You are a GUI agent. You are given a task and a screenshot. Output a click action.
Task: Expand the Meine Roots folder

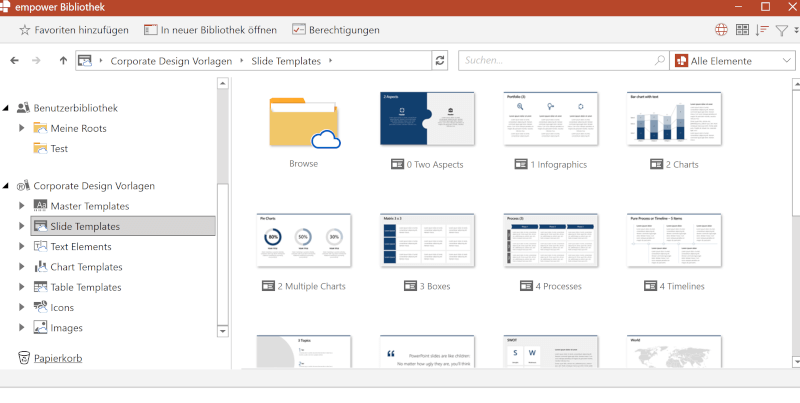(21, 128)
